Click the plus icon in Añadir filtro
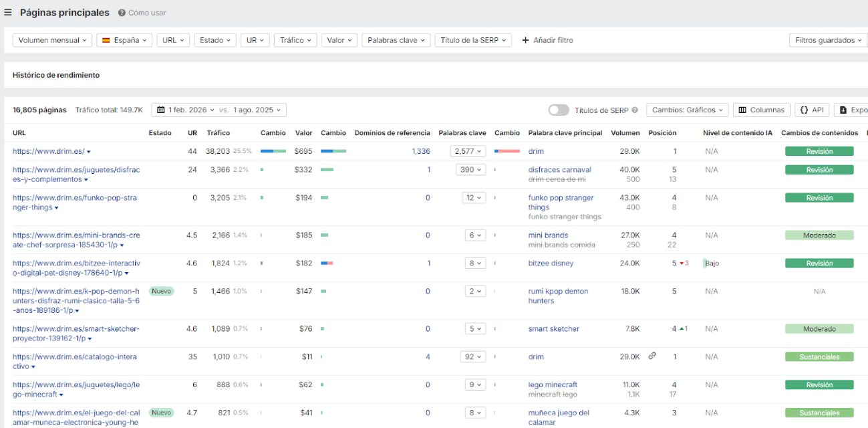This screenshot has height=428, width=868. [525, 40]
